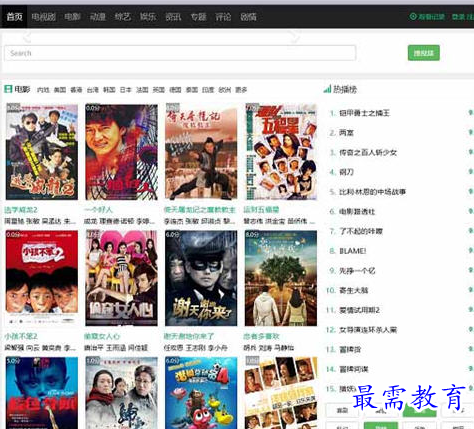Filter movies by 韩国 region
Screen dimensions: 474x429
point(109,90)
